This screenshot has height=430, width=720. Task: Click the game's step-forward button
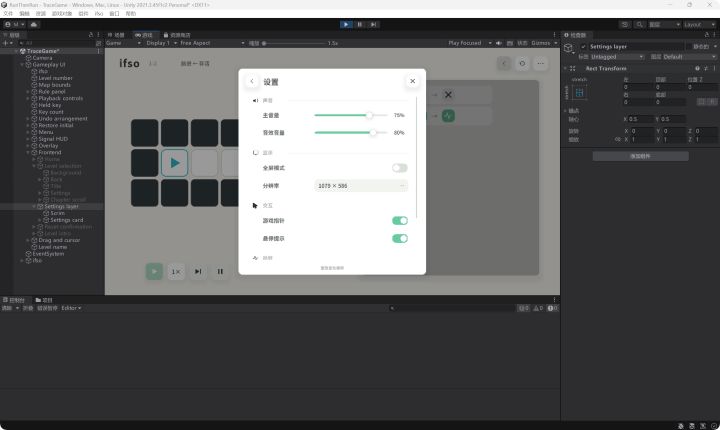(198, 272)
